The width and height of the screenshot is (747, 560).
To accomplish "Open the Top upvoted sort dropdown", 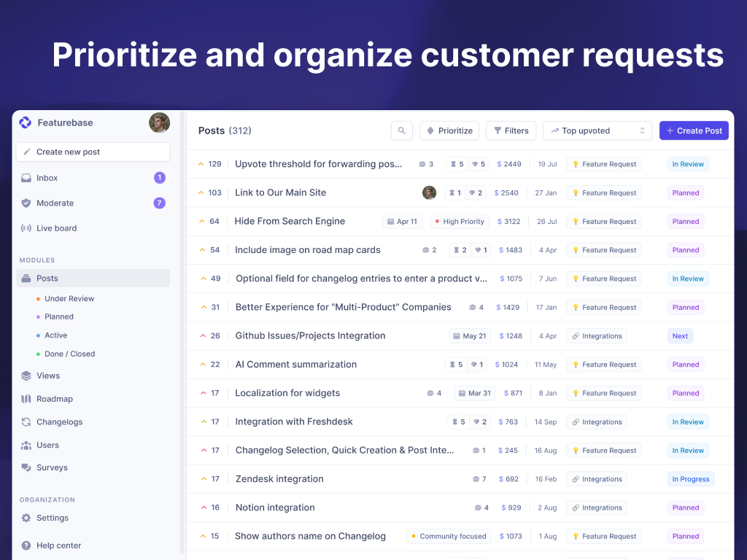I will [597, 131].
